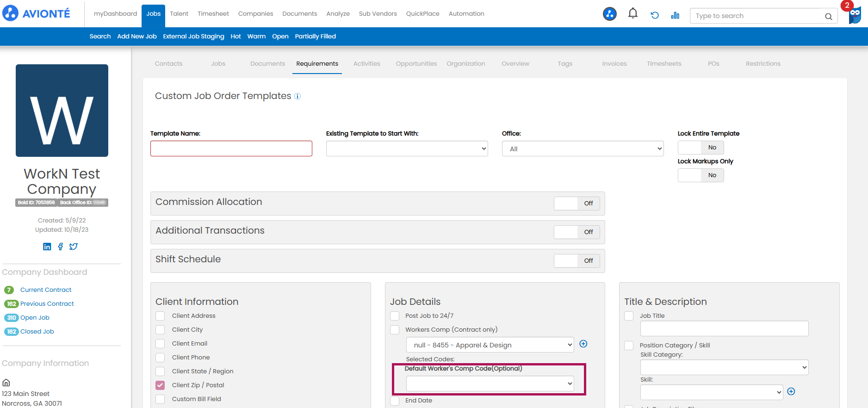Screen dimensions: 868x408
Task: Open the company LinkedIn profile icon
Action: [x=47, y=247]
